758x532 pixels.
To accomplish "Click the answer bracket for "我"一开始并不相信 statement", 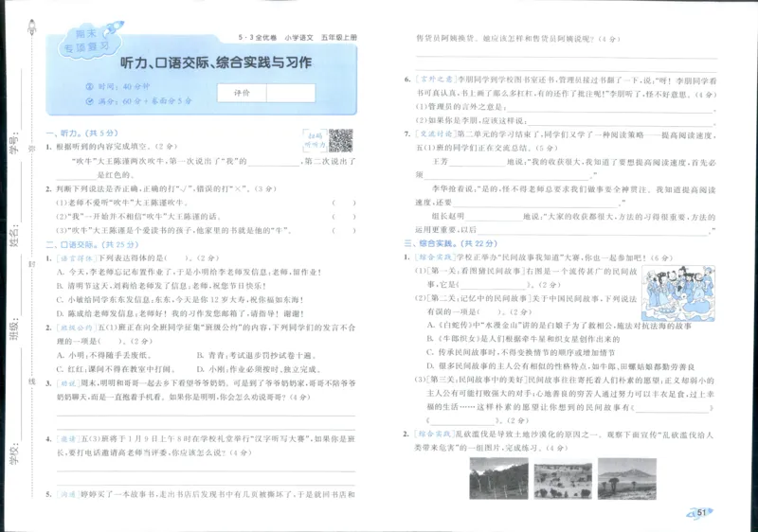I will (344, 217).
